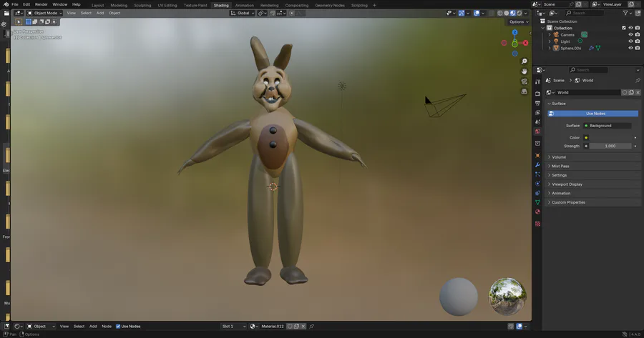Click the outliner search field
Screen dimensions: 644x338
click(x=585, y=13)
